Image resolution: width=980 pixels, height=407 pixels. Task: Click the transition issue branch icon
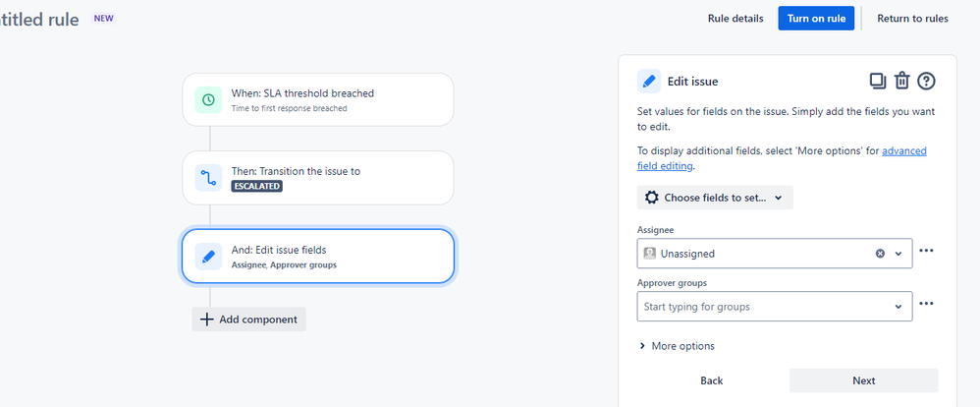(x=208, y=178)
